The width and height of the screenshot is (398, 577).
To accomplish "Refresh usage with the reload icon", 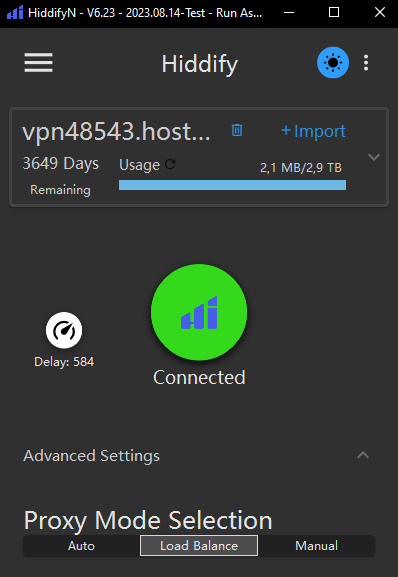I will 170,164.
